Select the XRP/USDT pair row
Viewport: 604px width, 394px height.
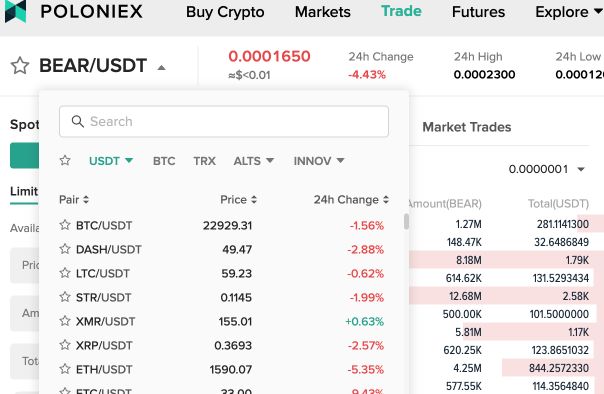coord(223,345)
